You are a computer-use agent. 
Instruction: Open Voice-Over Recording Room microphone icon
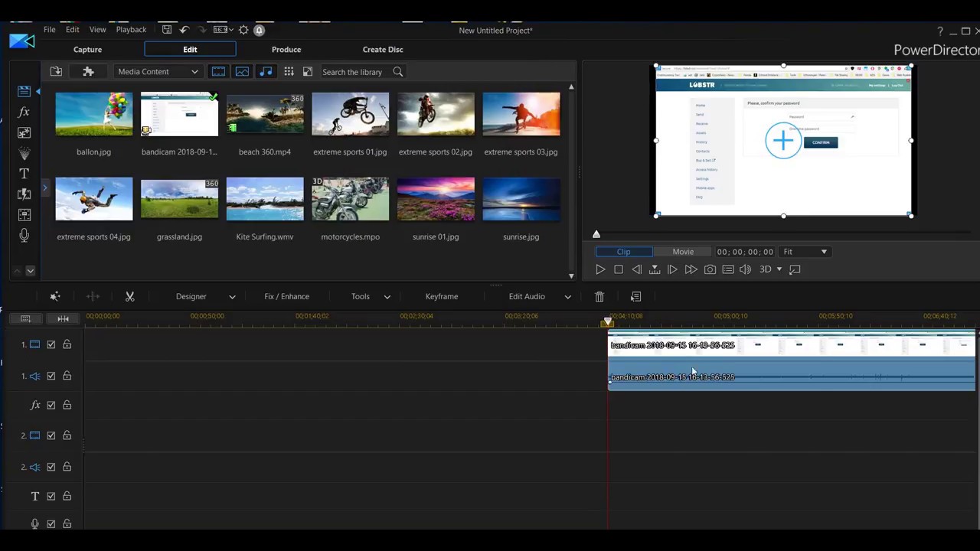(x=24, y=236)
